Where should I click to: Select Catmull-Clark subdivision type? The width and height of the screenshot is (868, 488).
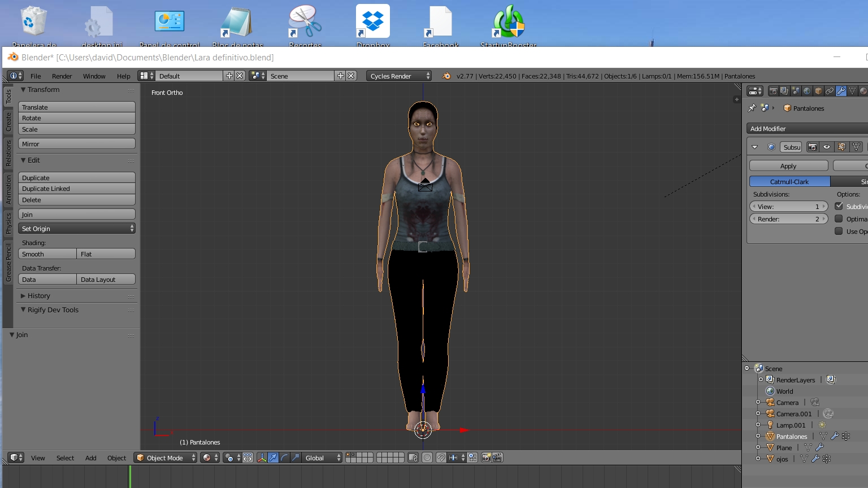(x=789, y=181)
